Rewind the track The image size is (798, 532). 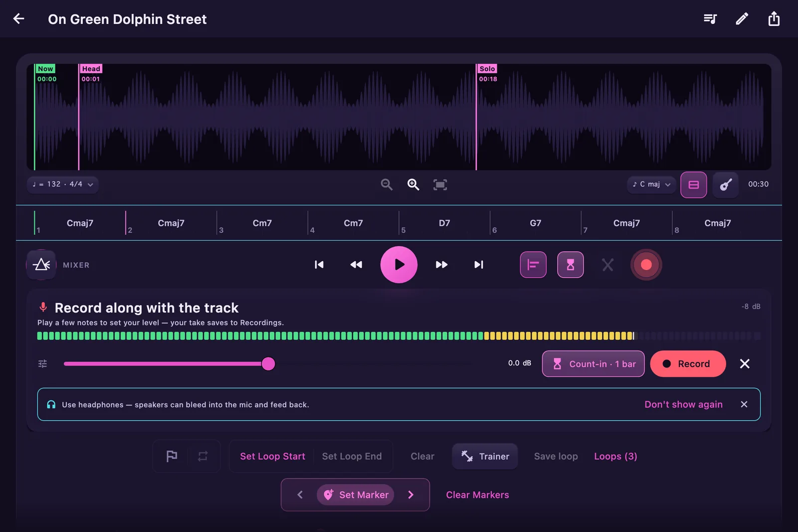[x=356, y=265]
